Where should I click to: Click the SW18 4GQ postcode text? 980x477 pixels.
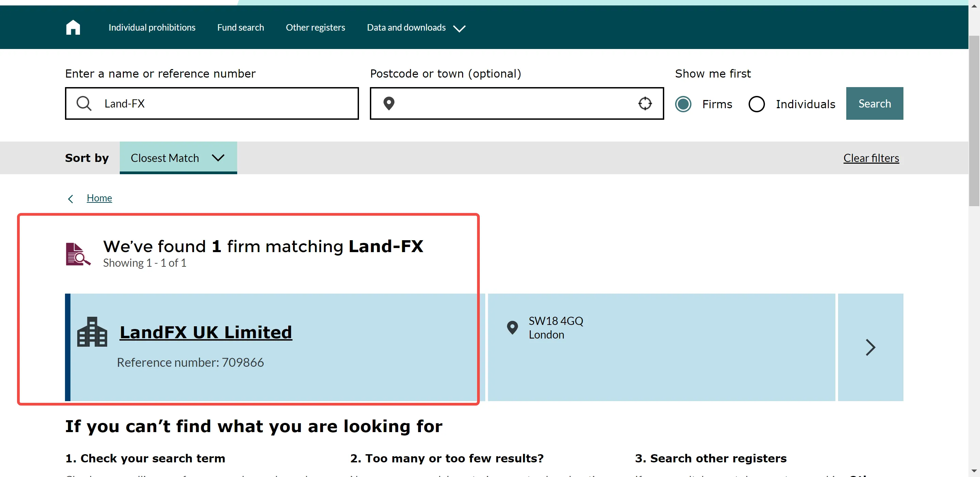pyautogui.click(x=556, y=320)
